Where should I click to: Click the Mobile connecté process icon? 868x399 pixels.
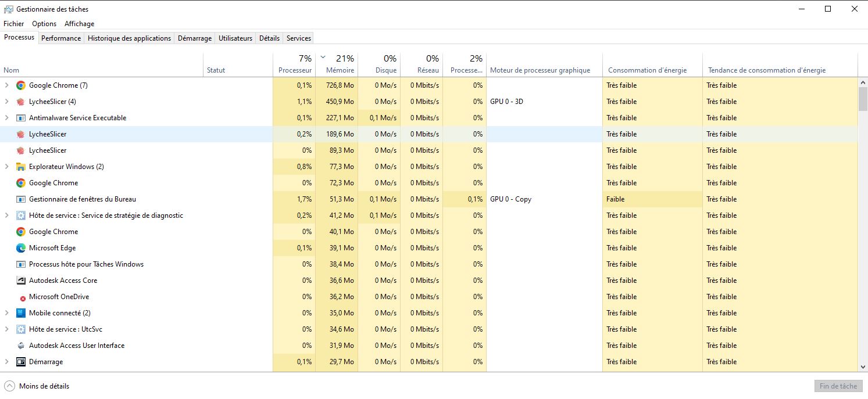click(x=20, y=313)
